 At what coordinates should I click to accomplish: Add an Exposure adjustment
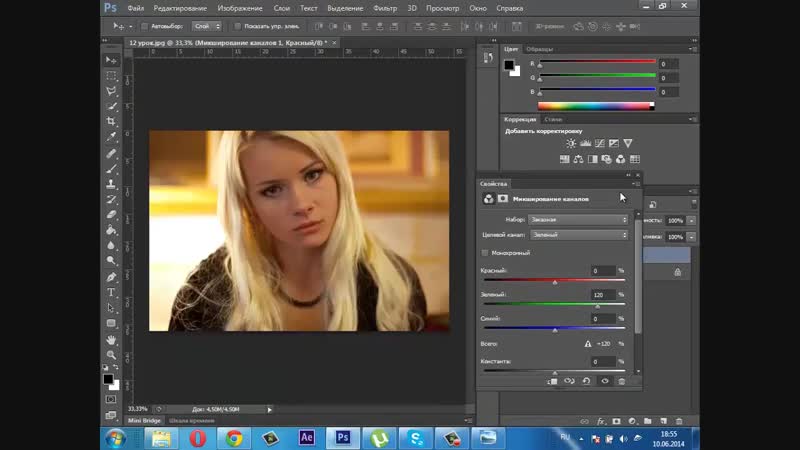pyautogui.click(x=614, y=143)
